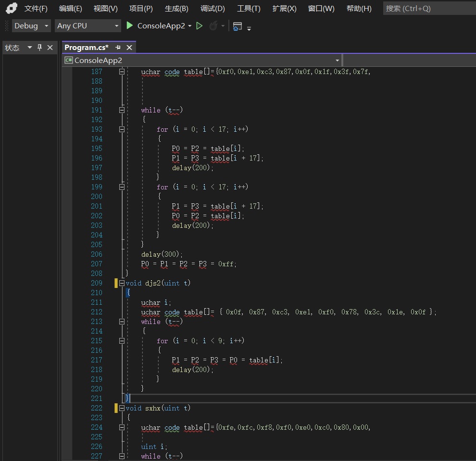Click the djs2 function name

click(153, 283)
